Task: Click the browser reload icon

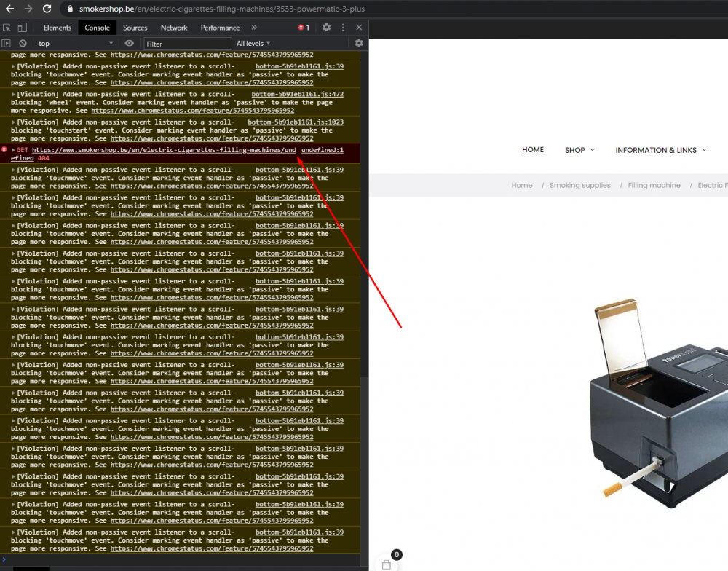Action: (47, 9)
